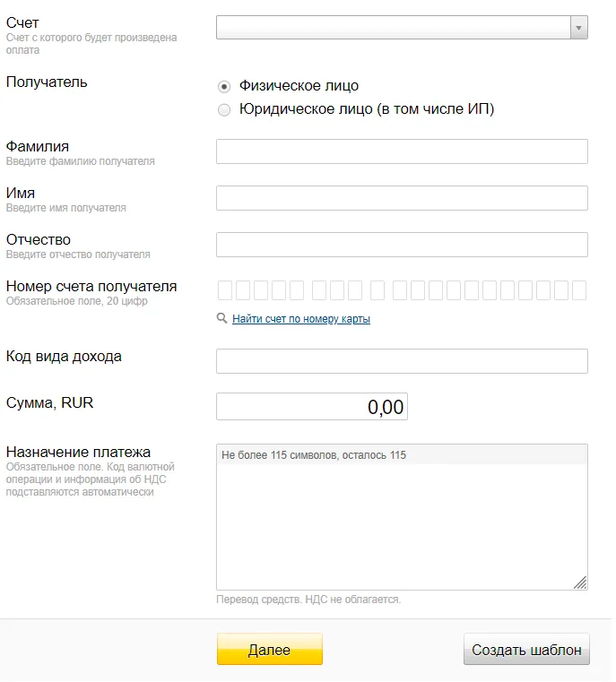Click the Сумма, RUR amount field
616x682 pixels.
point(312,407)
